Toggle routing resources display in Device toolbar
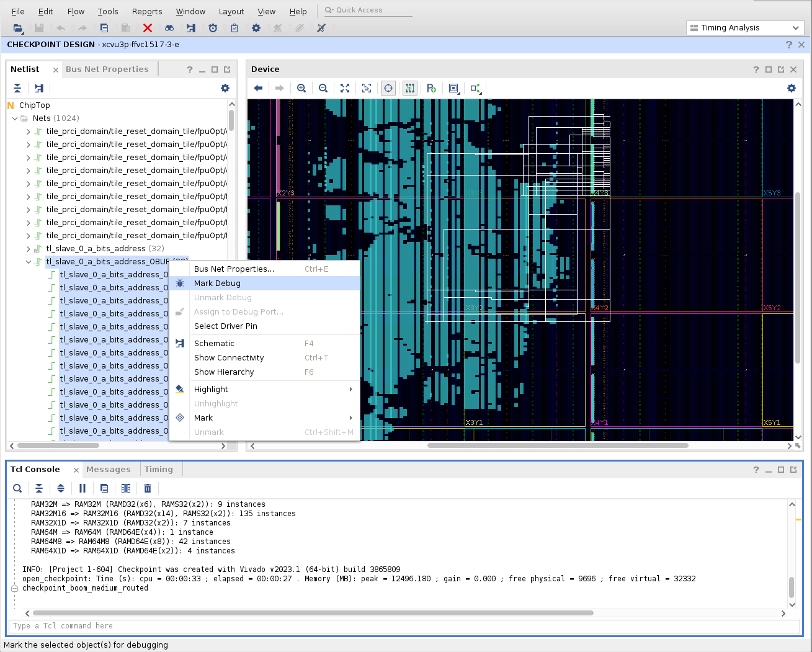812x652 pixels. click(x=410, y=88)
